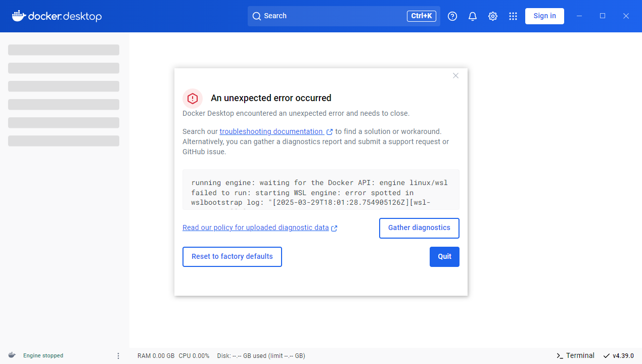Click the Engine stopped status text
Image resolution: width=642 pixels, height=364 pixels.
click(43, 356)
